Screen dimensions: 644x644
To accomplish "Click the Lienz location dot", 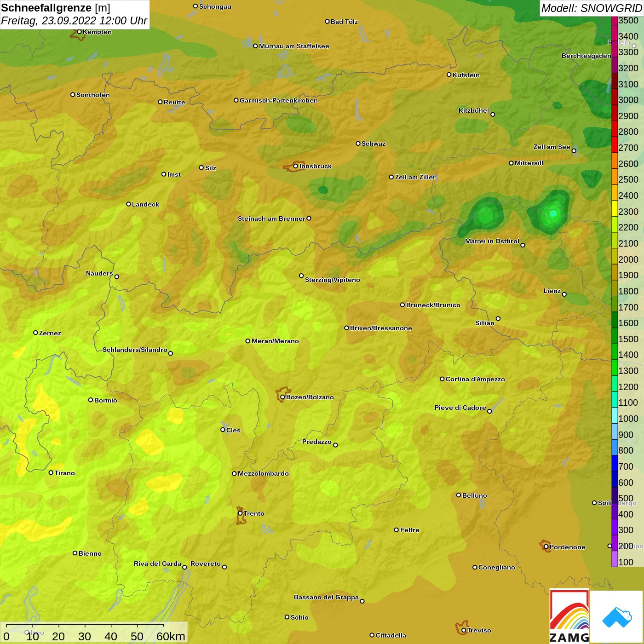I will point(564,294).
